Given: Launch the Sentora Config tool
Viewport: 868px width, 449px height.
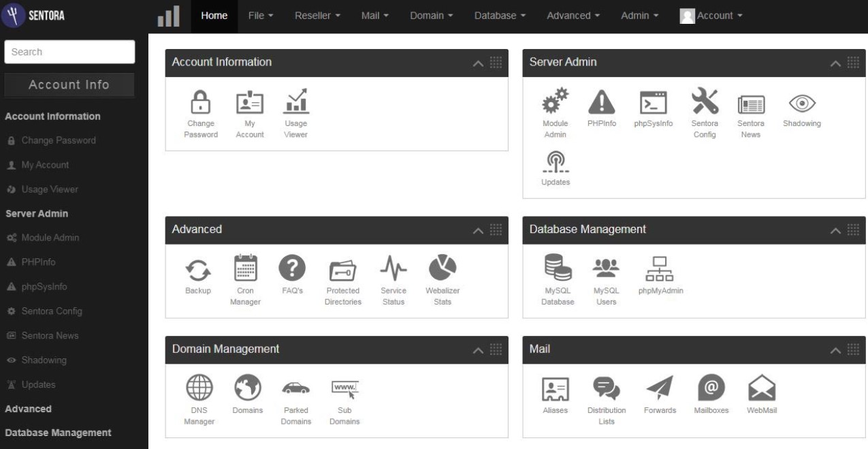Looking at the screenshot, I should tap(704, 102).
